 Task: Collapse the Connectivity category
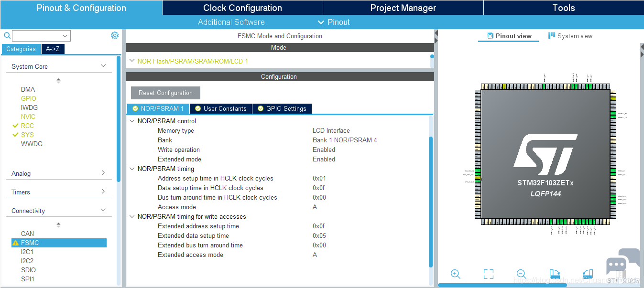[x=103, y=210]
